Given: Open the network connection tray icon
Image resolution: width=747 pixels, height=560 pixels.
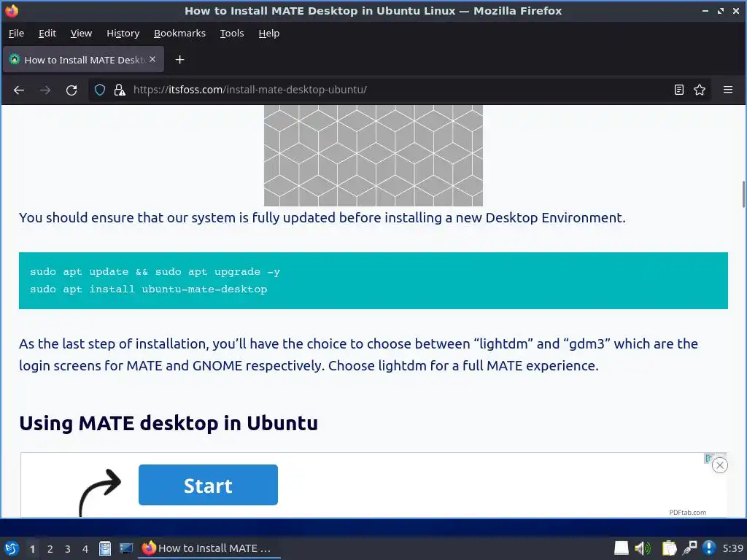Looking at the screenshot, I should [689, 548].
